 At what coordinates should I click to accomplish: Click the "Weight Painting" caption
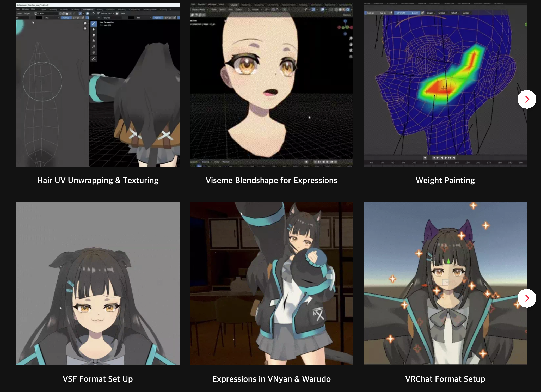(445, 180)
